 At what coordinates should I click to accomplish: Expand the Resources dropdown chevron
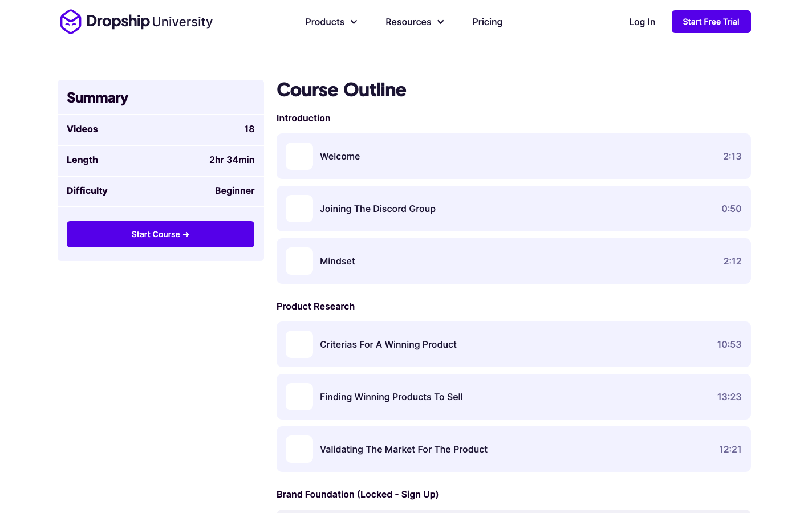[x=441, y=22]
